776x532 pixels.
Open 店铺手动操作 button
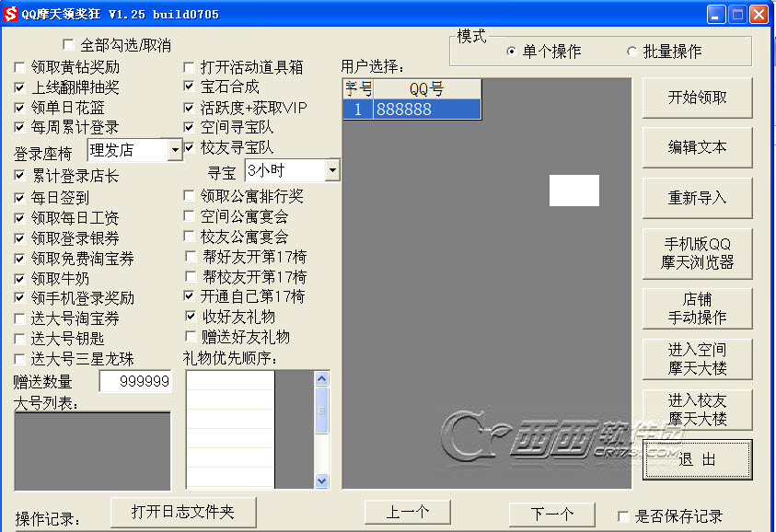coord(698,308)
